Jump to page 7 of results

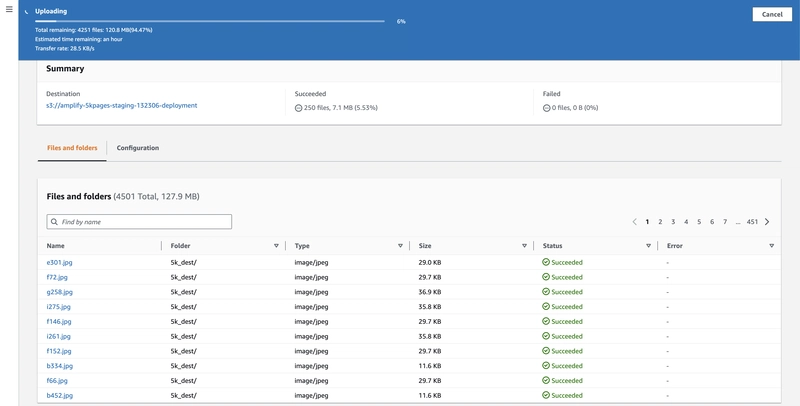[x=725, y=222]
